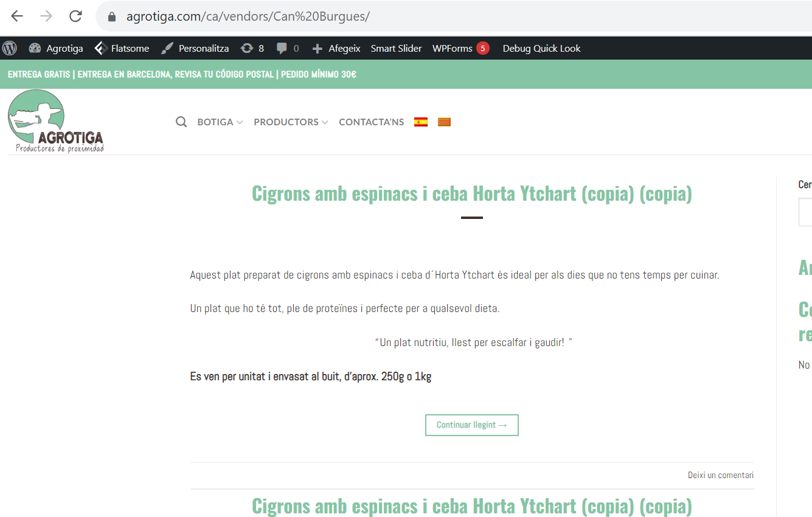
Task: Open Smart Slider admin item
Action: (x=396, y=48)
